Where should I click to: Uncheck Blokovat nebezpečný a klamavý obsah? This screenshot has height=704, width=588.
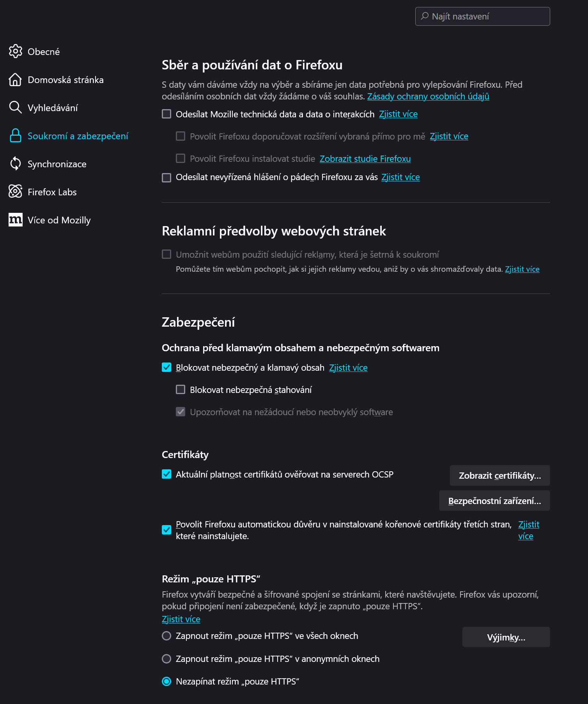(x=166, y=367)
